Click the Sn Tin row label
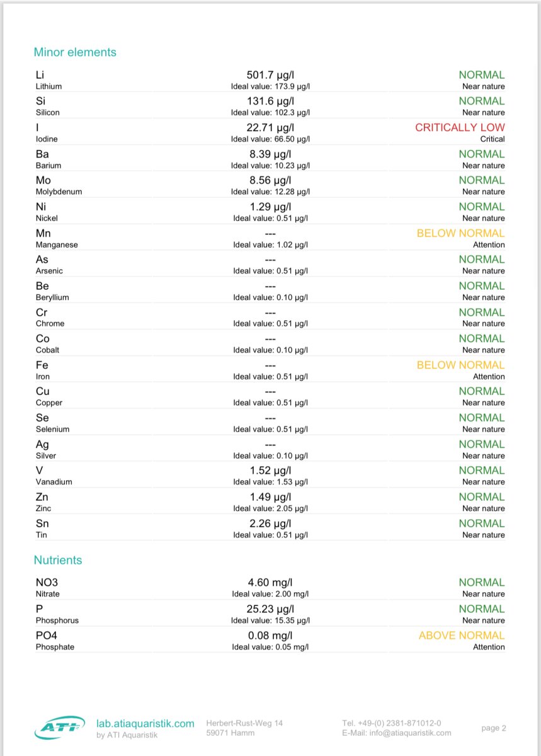 [42, 524]
